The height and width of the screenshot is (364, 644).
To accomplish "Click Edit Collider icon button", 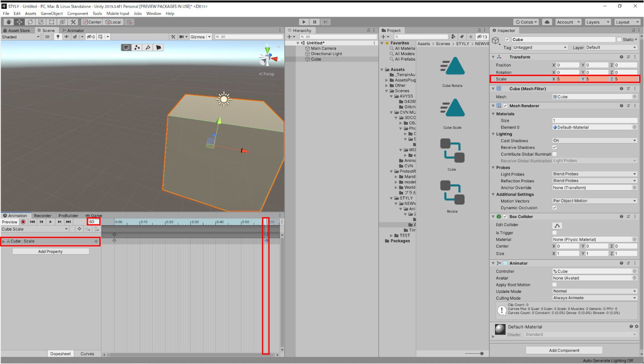I will (557, 225).
